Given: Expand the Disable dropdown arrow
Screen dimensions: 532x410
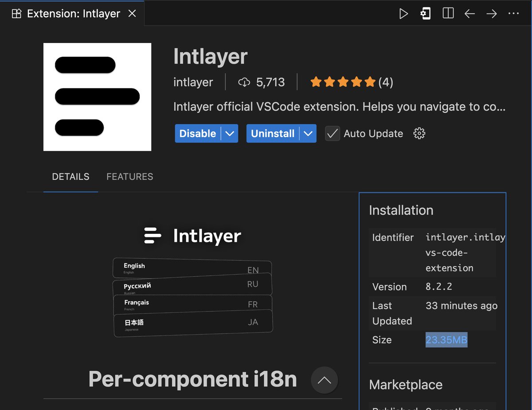Looking at the screenshot, I should click(229, 133).
